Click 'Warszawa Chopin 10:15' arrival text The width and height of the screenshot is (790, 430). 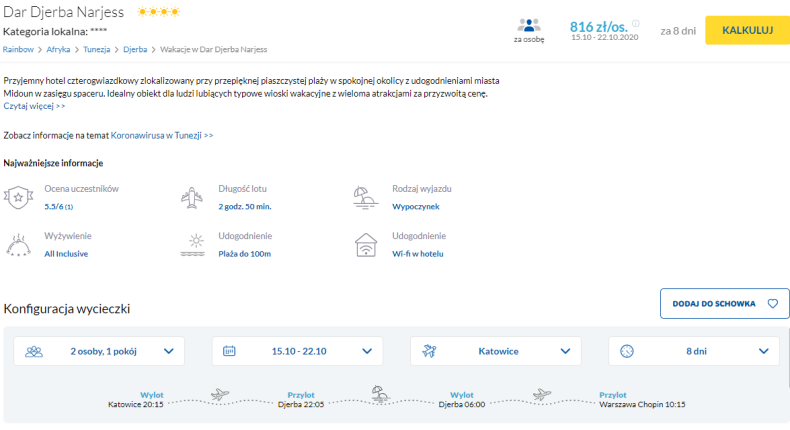(x=642, y=404)
